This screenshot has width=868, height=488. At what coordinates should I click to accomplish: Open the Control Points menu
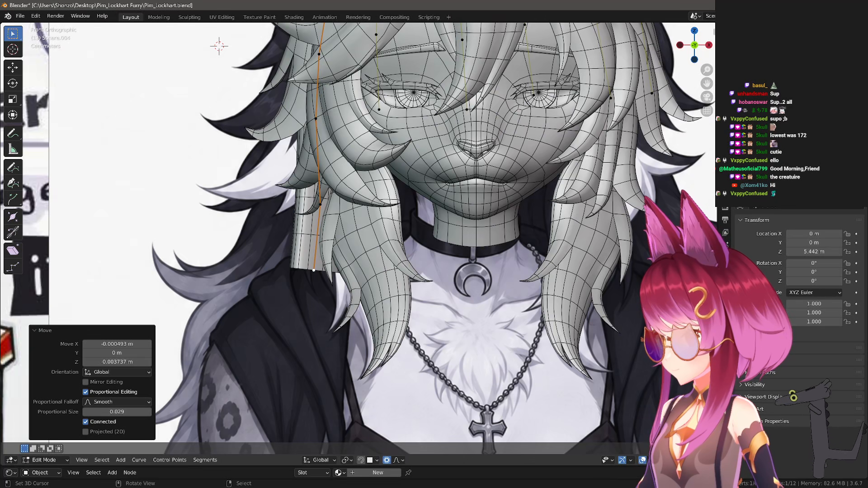[x=170, y=460]
